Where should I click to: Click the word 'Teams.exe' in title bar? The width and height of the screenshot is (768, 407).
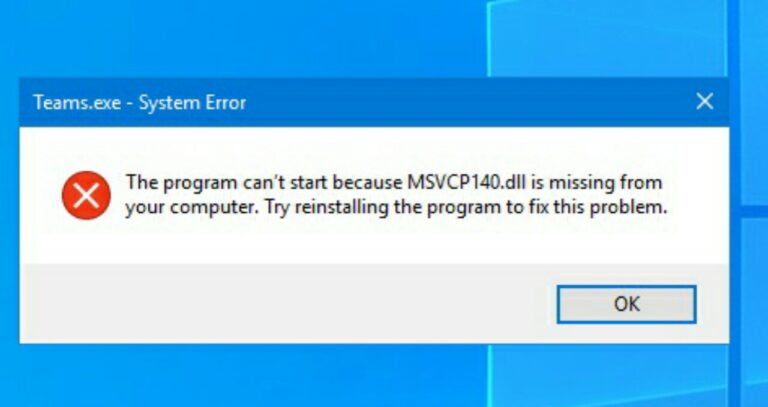77,103
